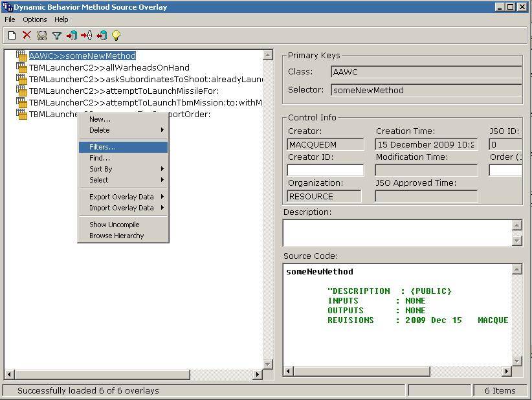532x400 pixels.
Task: Click the light bulb toolbar icon
Action: tap(116, 36)
